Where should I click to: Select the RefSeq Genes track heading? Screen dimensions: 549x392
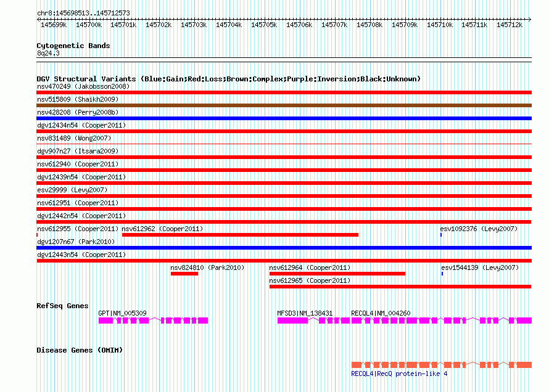tap(62, 306)
